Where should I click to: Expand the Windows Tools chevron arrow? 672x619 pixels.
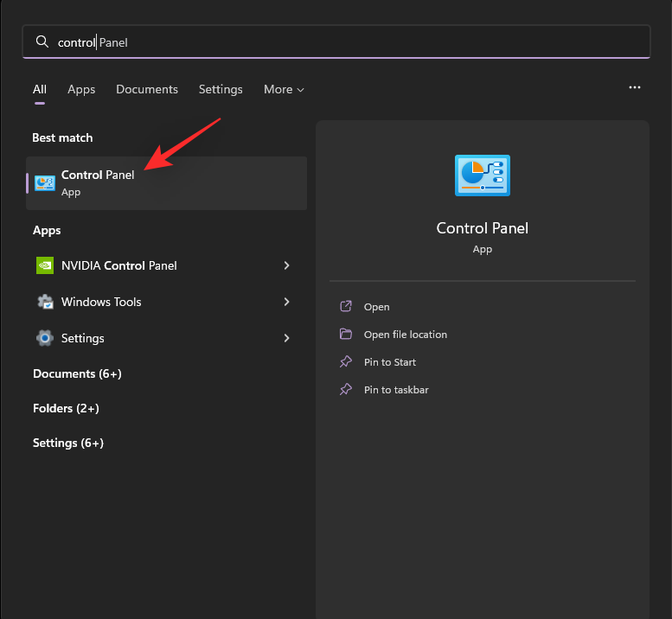click(286, 302)
